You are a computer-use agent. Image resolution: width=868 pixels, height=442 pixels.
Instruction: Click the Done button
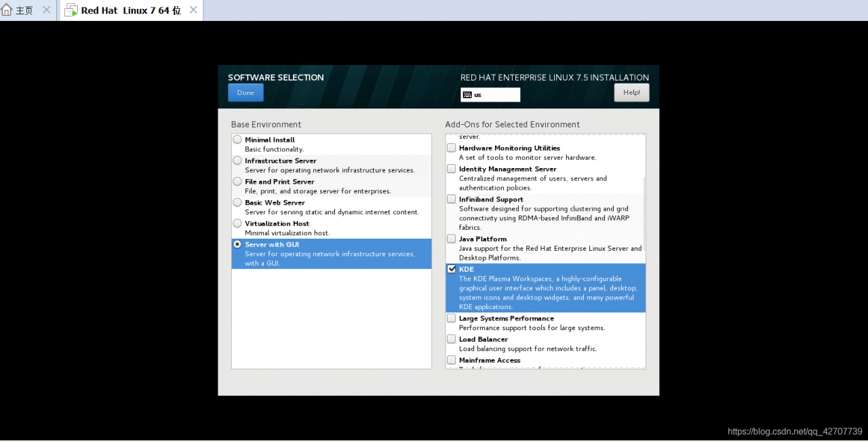tap(245, 93)
